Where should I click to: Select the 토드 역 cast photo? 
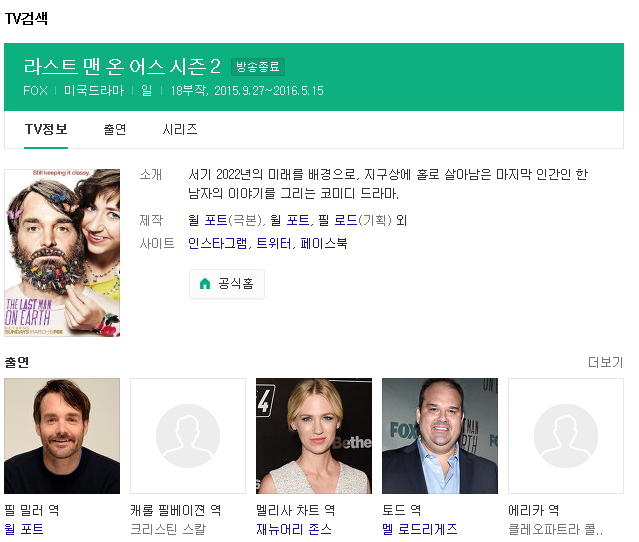(440, 436)
